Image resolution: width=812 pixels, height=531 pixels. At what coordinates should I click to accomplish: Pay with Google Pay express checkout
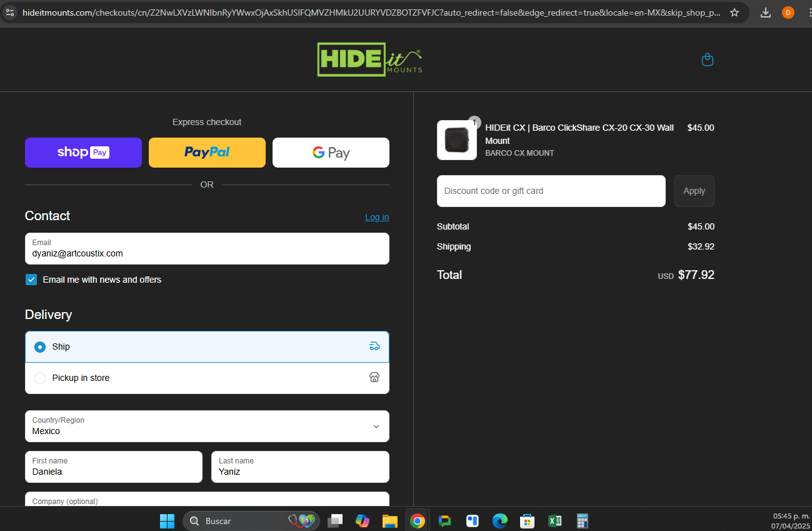331,153
